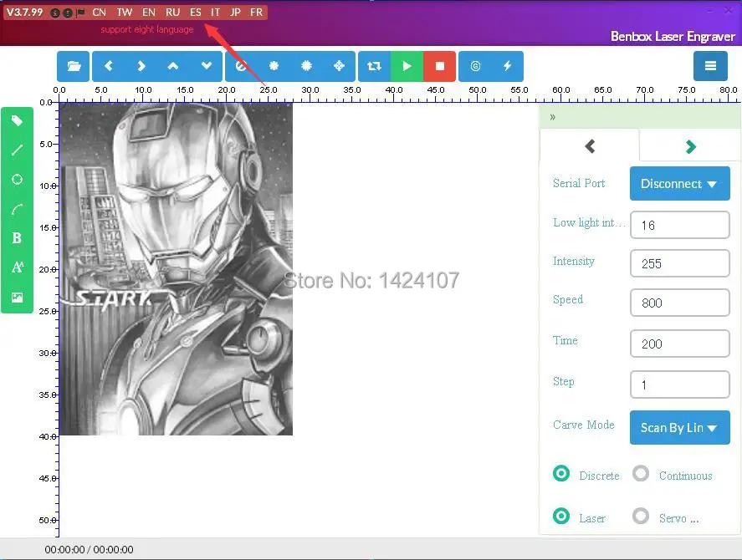Switch language to EN
The width and height of the screenshot is (742, 560).
click(x=149, y=13)
